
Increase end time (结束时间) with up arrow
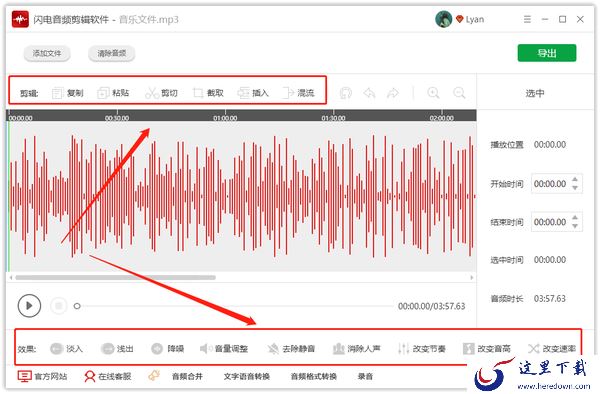point(575,218)
